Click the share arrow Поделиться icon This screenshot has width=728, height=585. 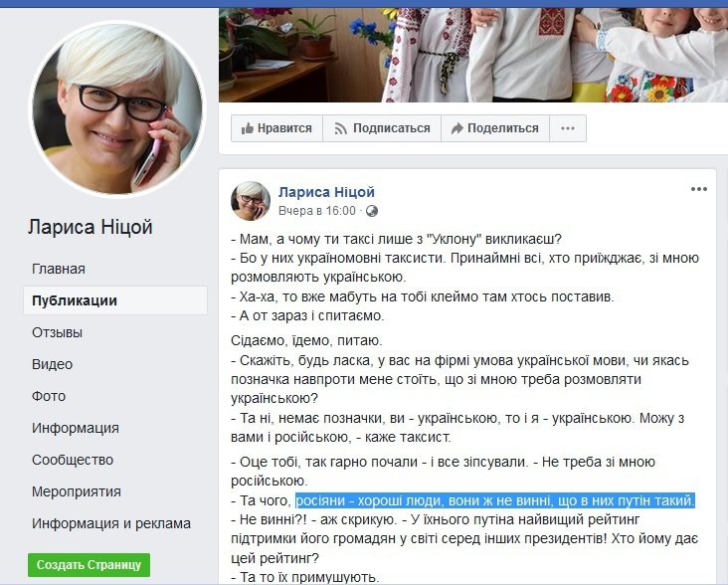coord(457,128)
